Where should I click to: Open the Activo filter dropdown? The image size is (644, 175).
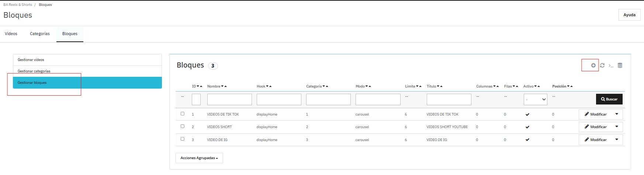[535, 99]
